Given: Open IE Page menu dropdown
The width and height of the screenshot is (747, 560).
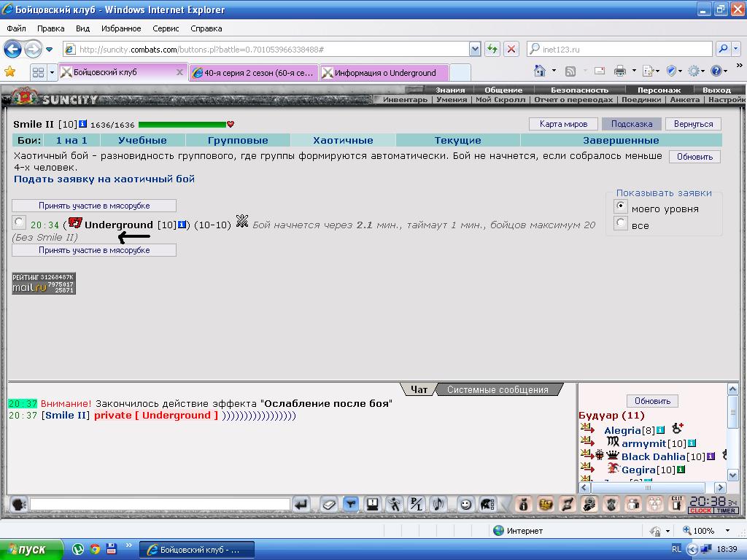Looking at the screenshot, I should click(x=651, y=71).
